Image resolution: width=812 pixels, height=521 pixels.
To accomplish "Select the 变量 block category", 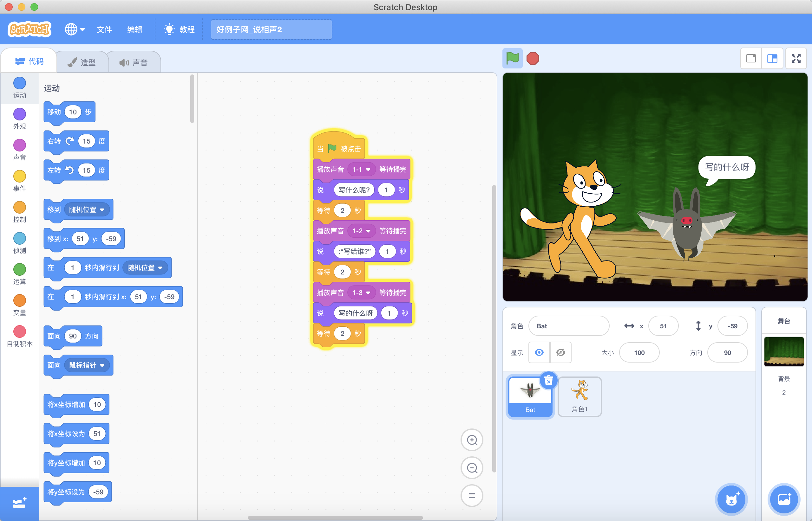I will [x=20, y=305].
